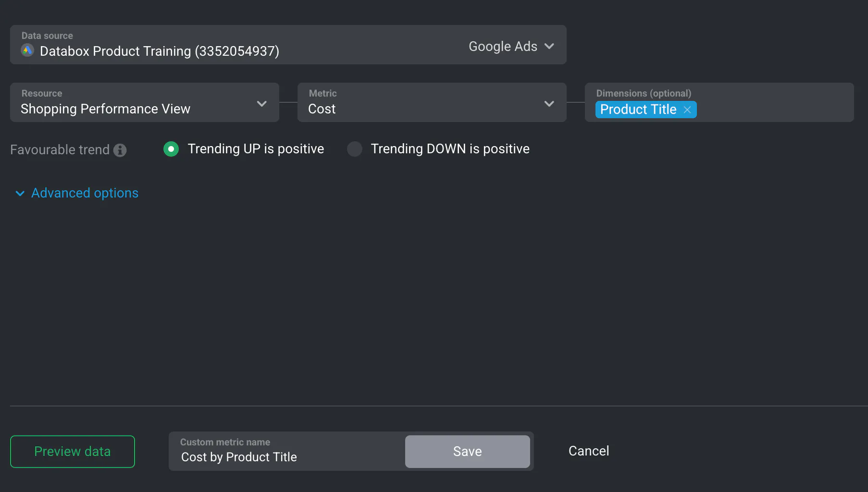Open the Metric dropdown arrow
This screenshot has width=868, height=492.
click(549, 104)
